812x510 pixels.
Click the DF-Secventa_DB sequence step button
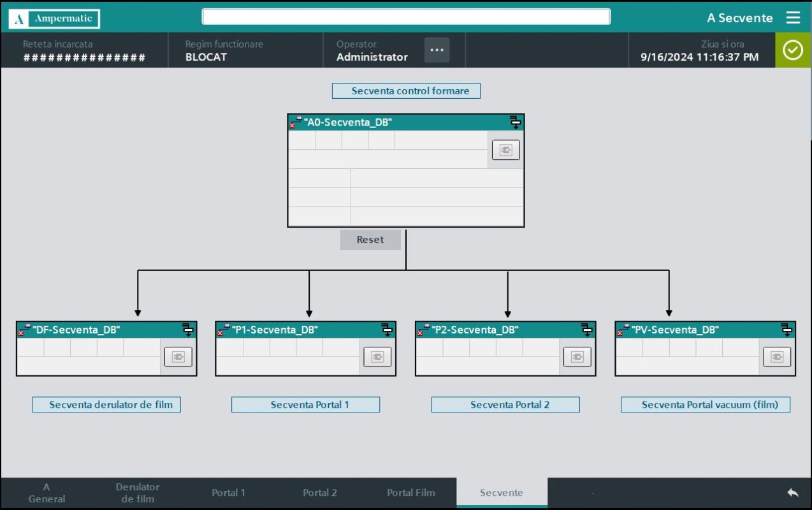coord(178,357)
